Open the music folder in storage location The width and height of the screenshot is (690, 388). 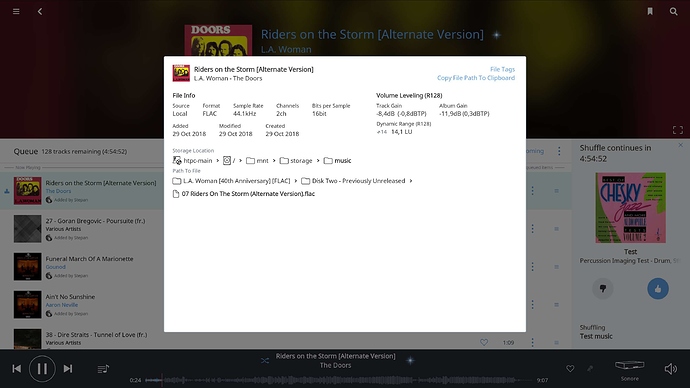tap(338, 161)
